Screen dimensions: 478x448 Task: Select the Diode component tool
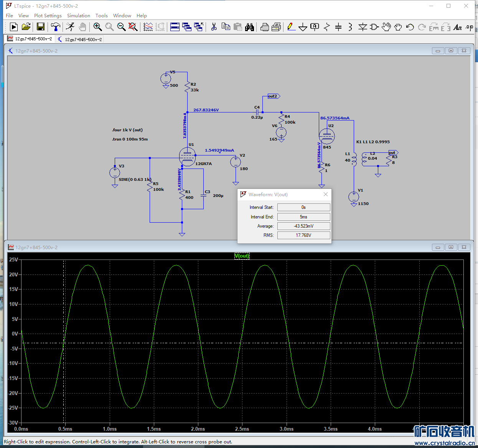coord(362,27)
